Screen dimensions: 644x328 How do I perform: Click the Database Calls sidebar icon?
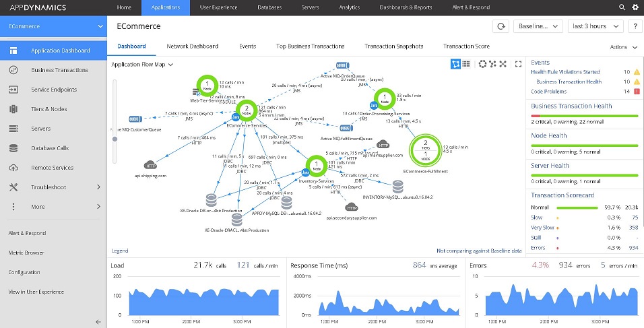tap(13, 148)
